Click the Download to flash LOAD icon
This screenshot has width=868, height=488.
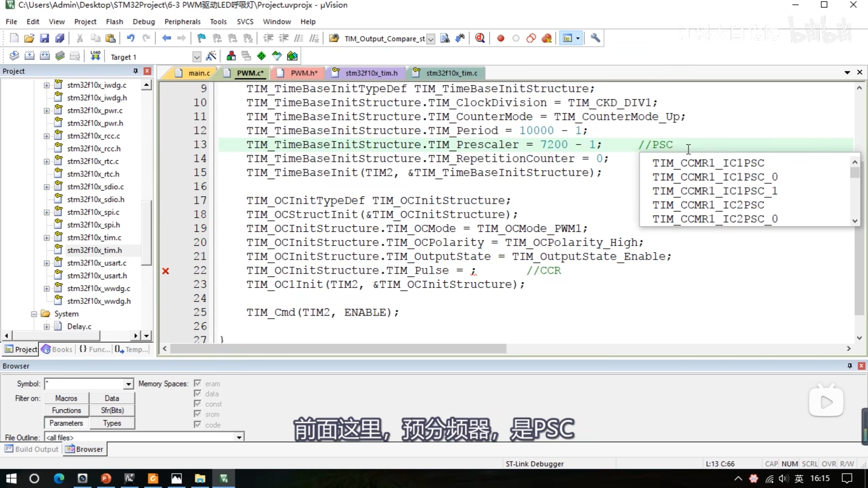(95, 56)
